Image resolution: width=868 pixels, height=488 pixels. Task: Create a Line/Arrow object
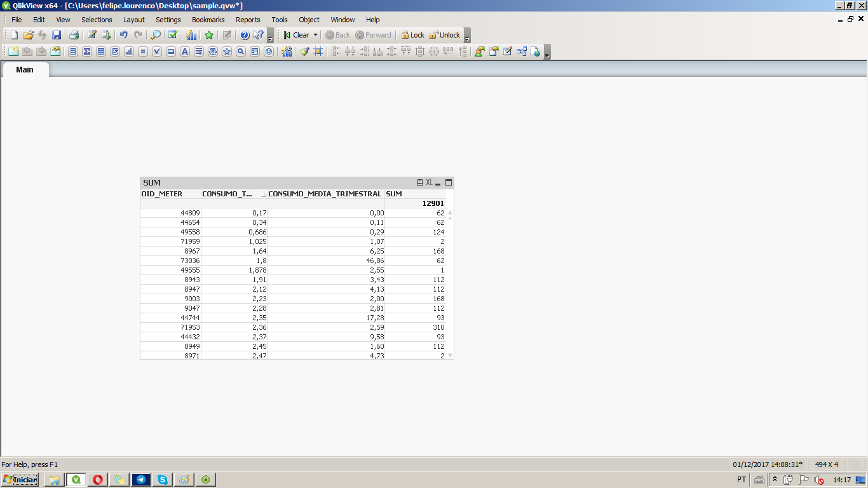199,51
